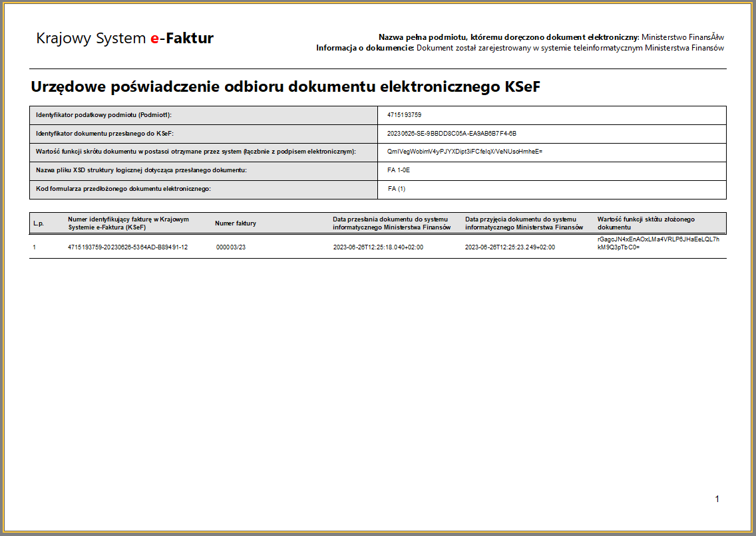Click the XSD file name value FA 1-0E
This screenshot has width=756, height=536.
(399, 171)
